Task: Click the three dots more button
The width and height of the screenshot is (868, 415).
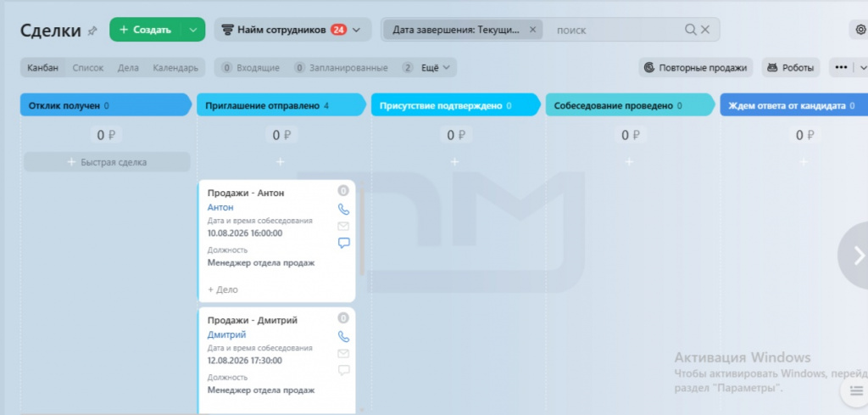Action: (x=841, y=68)
